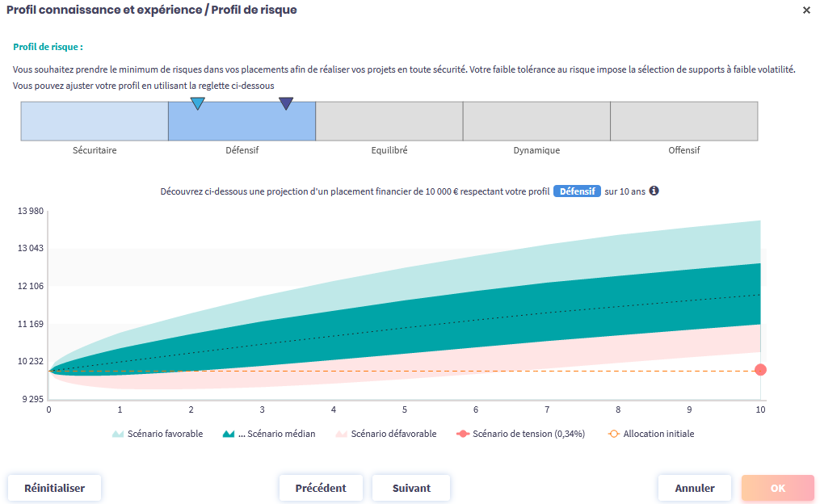Viewport: 820px width, 504px height.
Task: Select the Sécuritaire risk segment
Action: 95,122
